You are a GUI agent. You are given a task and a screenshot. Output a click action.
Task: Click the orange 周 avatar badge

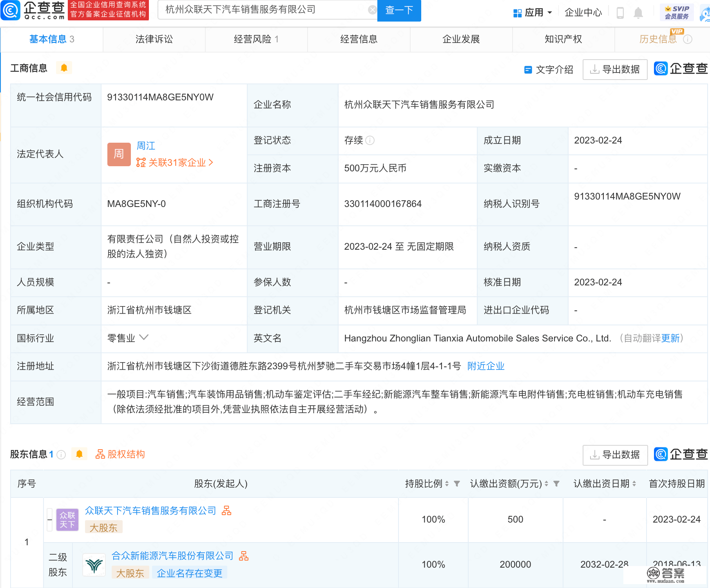click(x=119, y=154)
